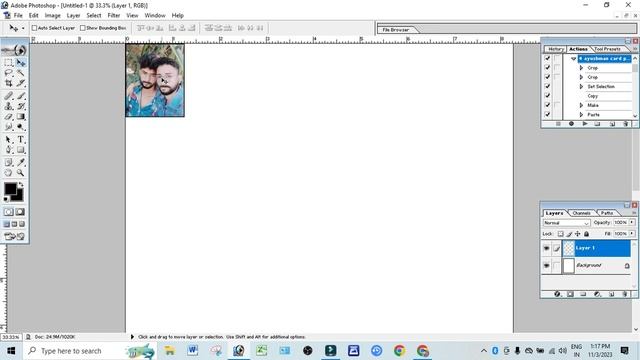640x360 pixels.
Task: Switch to the History tab
Action: coord(556,49)
